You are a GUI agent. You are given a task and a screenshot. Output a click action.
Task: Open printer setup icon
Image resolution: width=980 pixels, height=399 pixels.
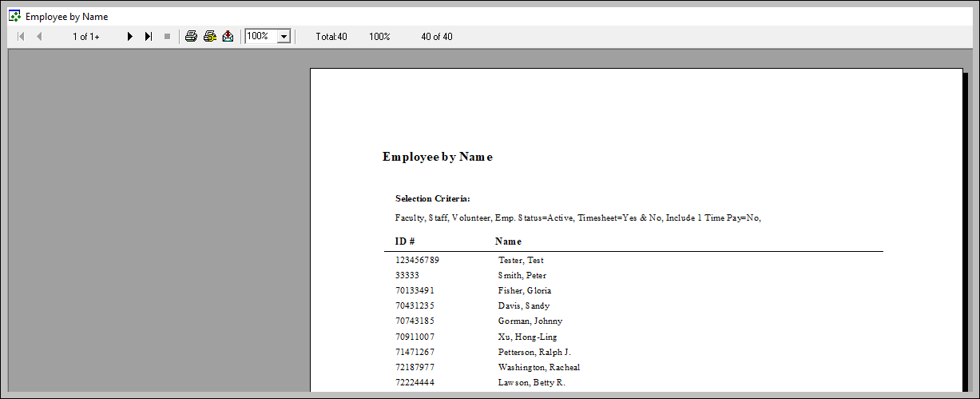[x=209, y=37]
